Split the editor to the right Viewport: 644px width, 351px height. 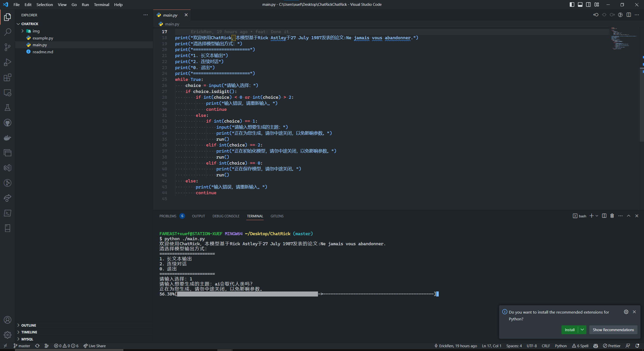(629, 15)
